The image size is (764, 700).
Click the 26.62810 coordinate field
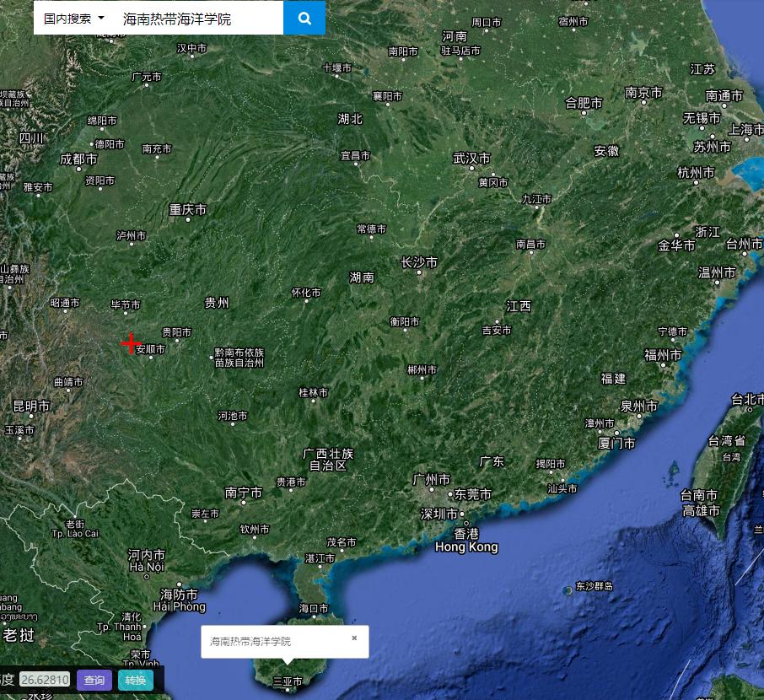[45, 680]
